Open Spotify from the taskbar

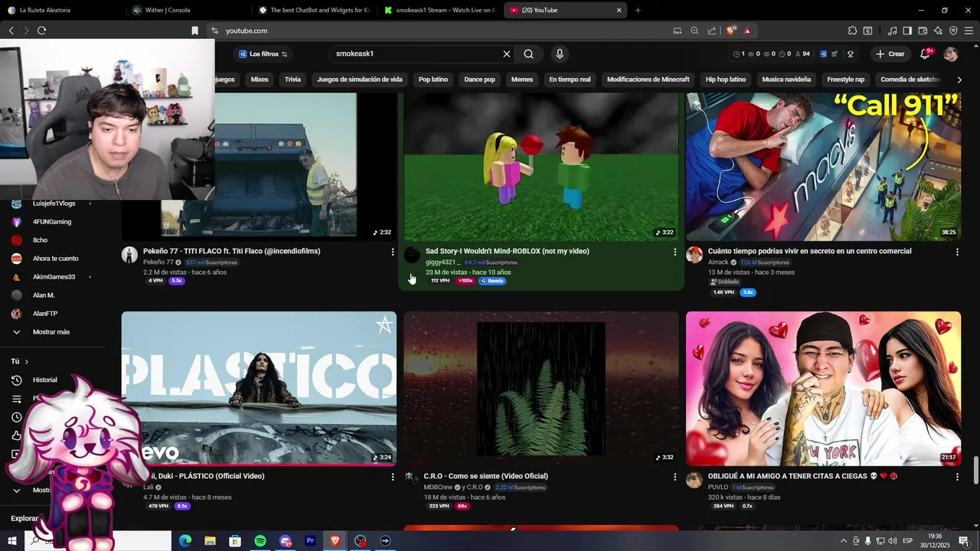click(x=260, y=541)
